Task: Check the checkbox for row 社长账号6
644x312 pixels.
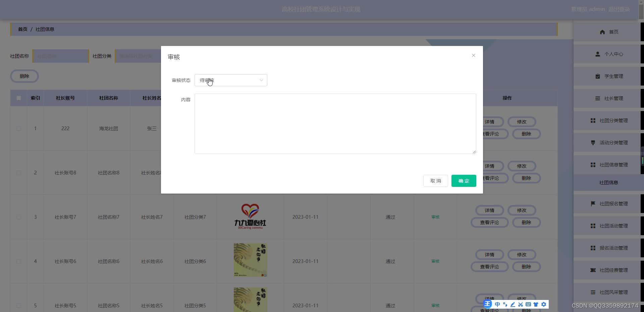Action: (19, 261)
